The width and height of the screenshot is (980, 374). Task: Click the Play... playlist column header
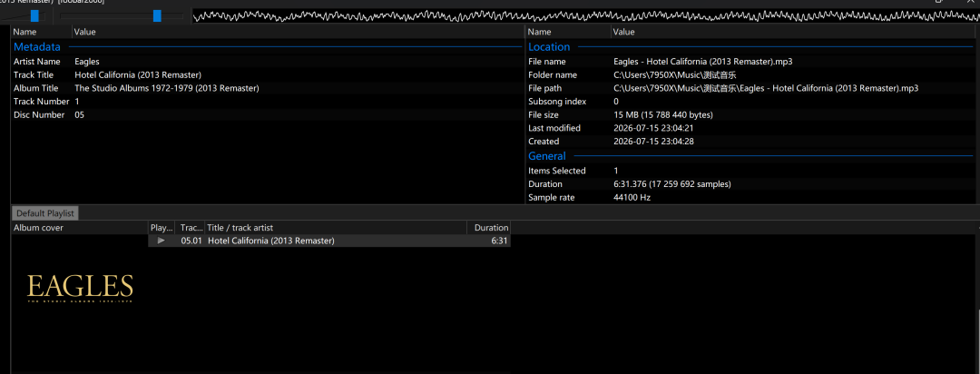click(x=162, y=228)
